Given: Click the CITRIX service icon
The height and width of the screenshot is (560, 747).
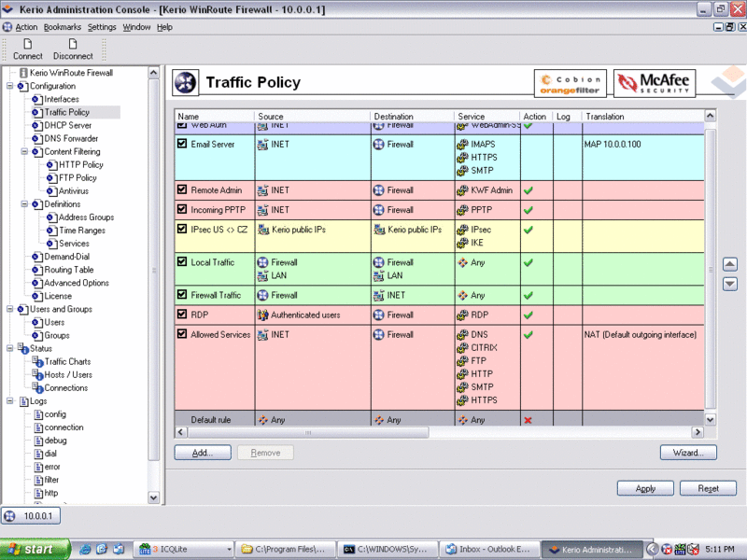Looking at the screenshot, I should 462,348.
